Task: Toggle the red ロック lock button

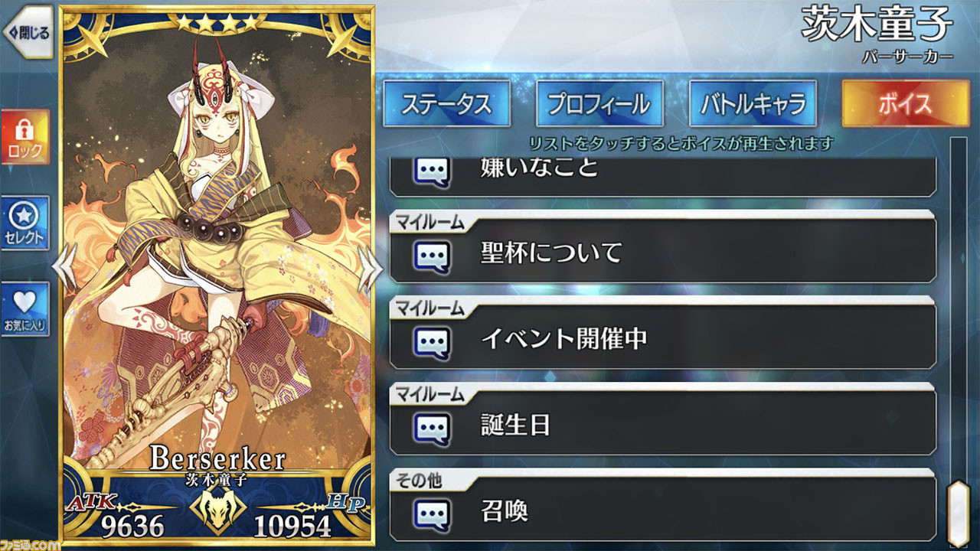Action: [x=24, y=137]
